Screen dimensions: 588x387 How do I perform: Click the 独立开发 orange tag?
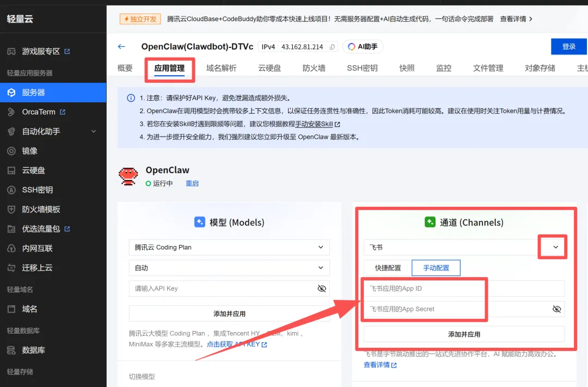(140, 19)
